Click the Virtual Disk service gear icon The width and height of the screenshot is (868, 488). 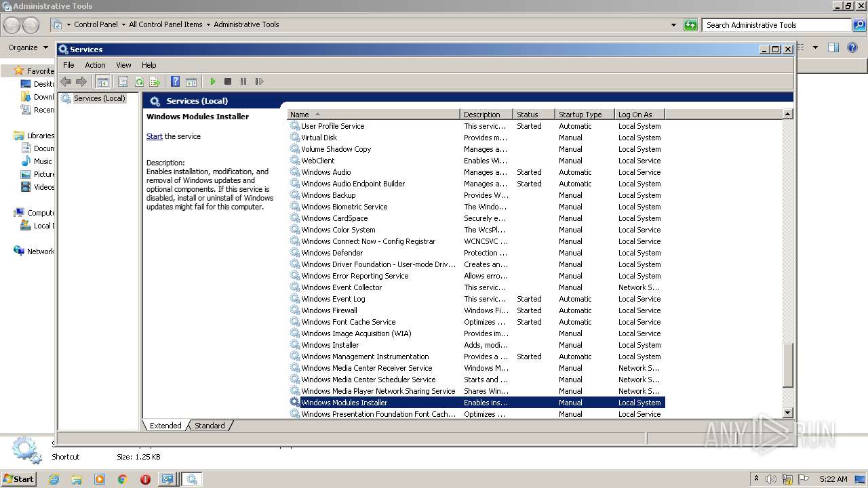pyautogui.click(x=294, y=138)
